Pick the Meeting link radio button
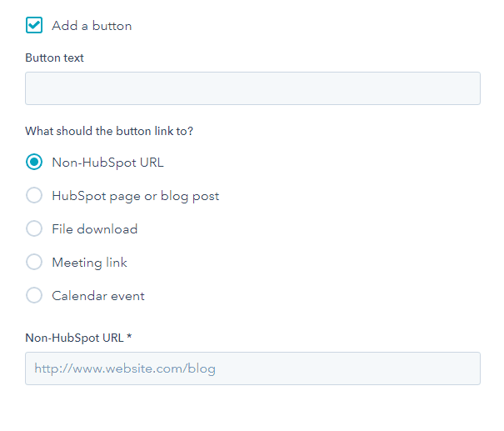 (x=34, y=263)
